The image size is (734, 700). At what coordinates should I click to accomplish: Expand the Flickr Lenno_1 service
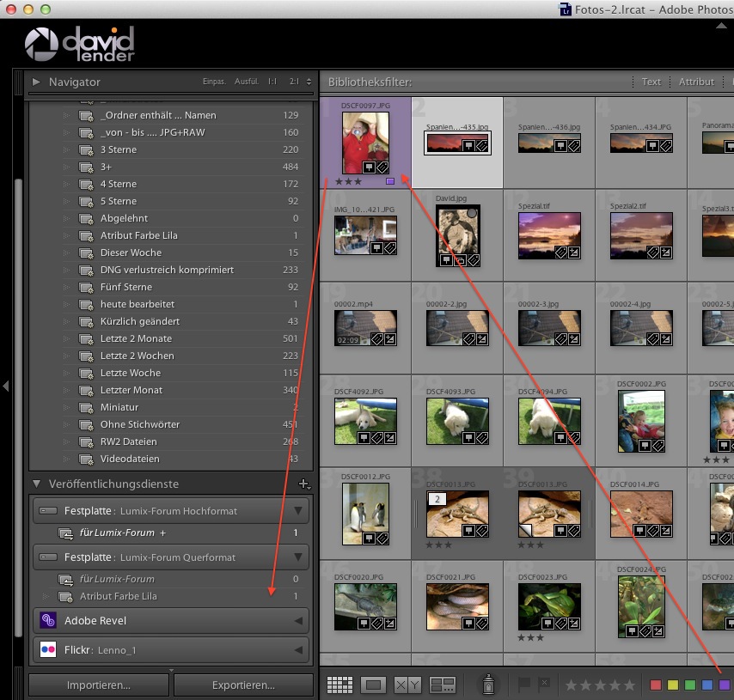pos(299,649)
